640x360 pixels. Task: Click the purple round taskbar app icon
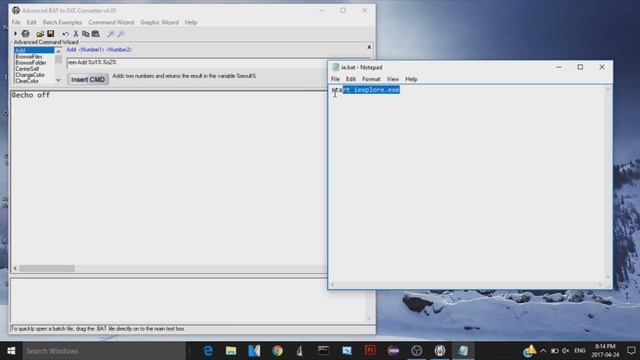[393, 351]
